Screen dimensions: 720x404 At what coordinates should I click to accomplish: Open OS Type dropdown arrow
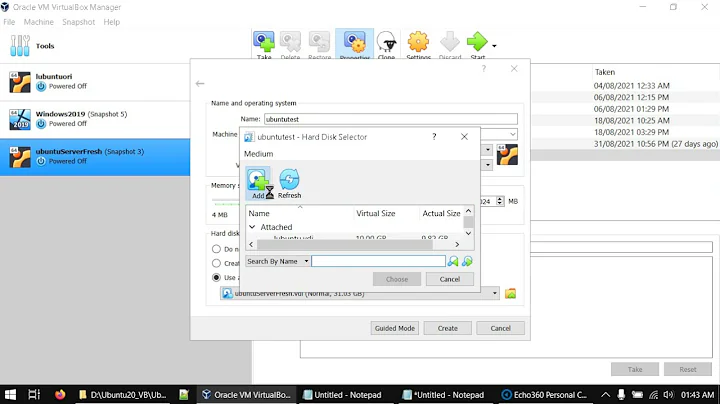(x=488, y=150)
